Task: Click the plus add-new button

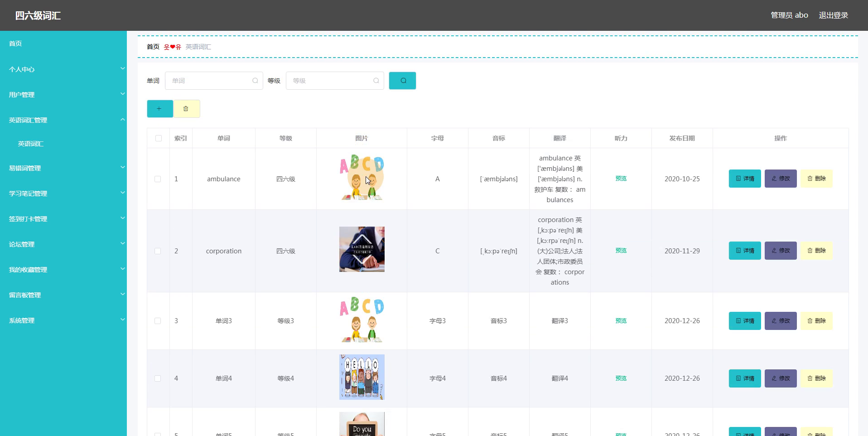Action: (x=159, y=109)
